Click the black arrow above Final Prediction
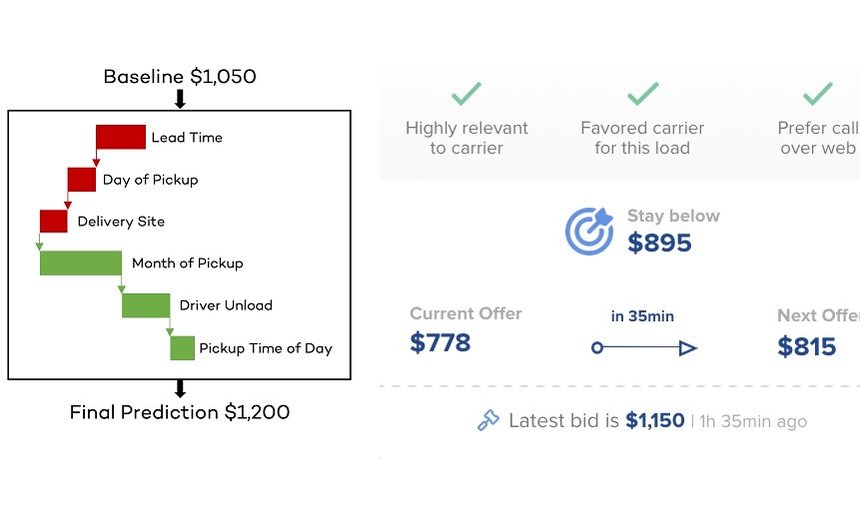The image size is (860, 517). coord(180,389)
